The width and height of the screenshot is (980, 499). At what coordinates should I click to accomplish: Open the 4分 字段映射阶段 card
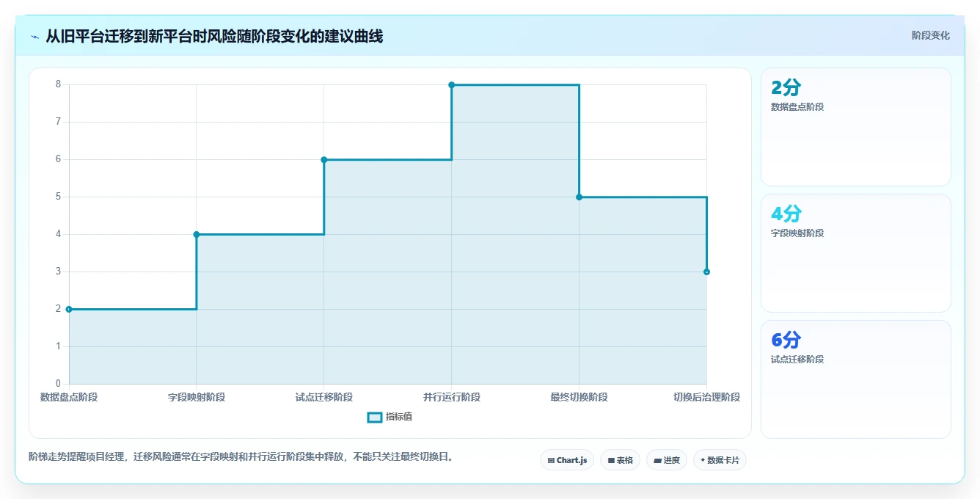click(x=856, y=253)
